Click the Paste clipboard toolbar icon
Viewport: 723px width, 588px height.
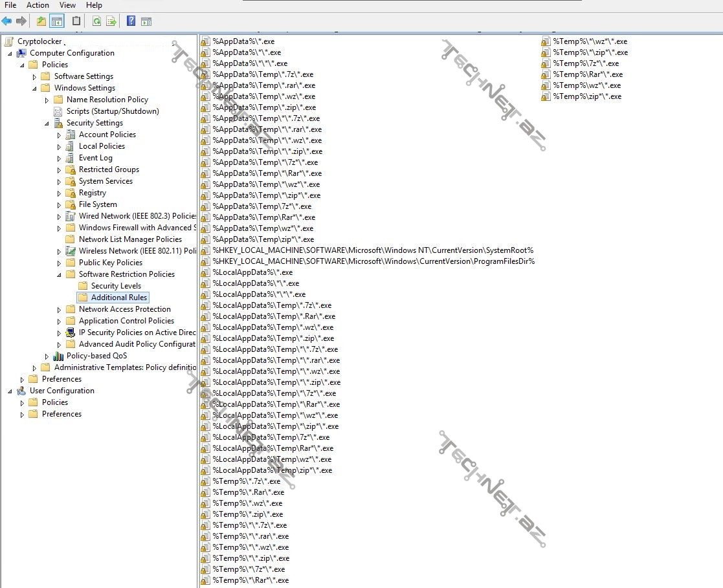click(x=77, y=21)
